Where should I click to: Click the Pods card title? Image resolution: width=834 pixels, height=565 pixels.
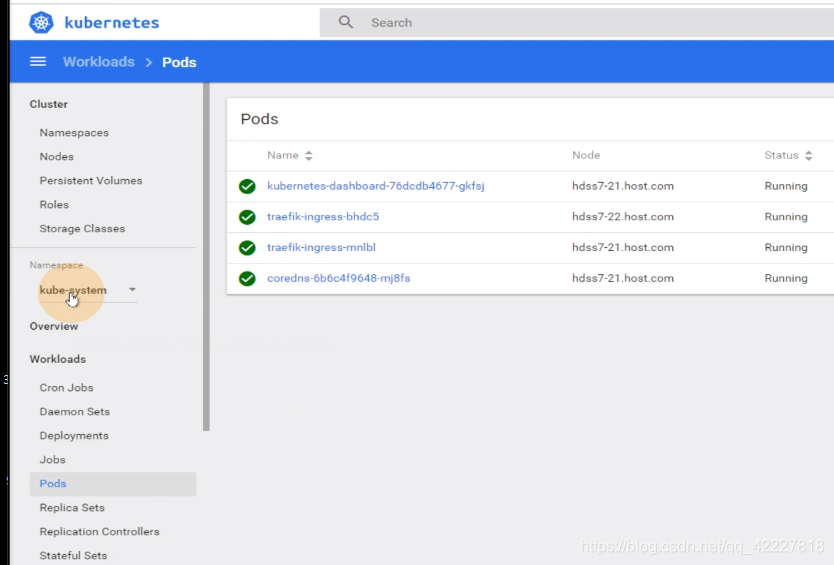tap(260, 119)
